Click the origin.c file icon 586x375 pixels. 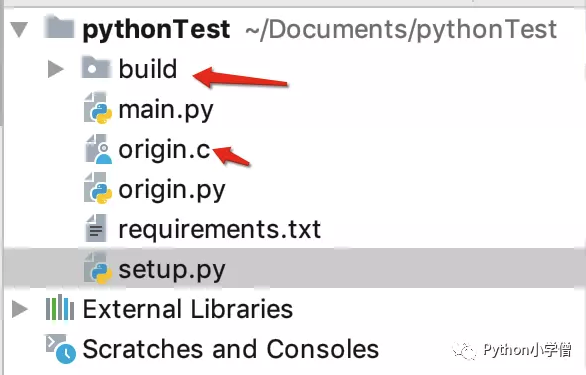click(98, 149)
